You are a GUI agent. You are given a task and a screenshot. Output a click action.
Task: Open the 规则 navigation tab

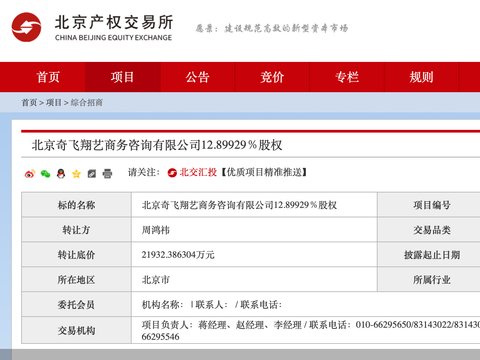point(421,77)
